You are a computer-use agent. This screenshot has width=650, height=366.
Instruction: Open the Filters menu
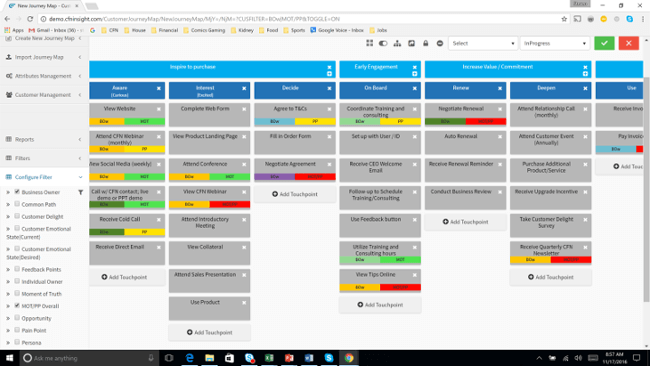44,158
